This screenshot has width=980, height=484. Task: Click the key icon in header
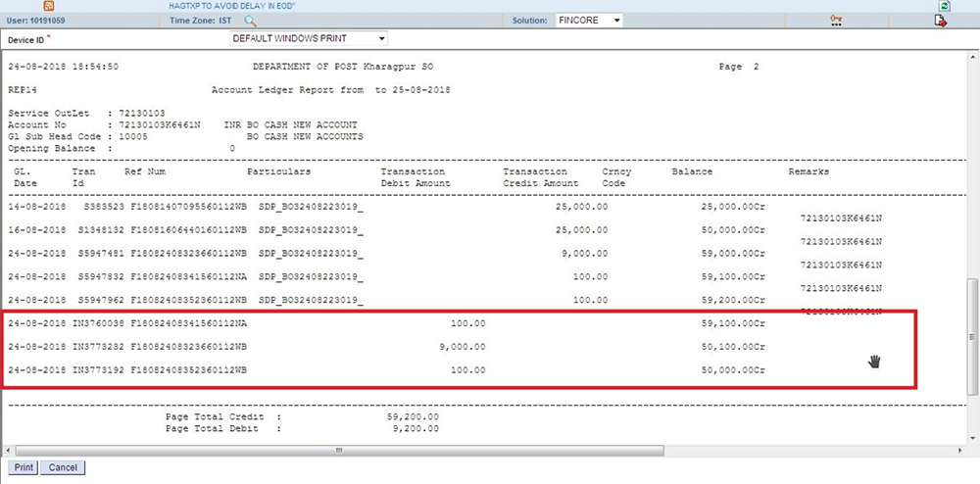[836, 20]
